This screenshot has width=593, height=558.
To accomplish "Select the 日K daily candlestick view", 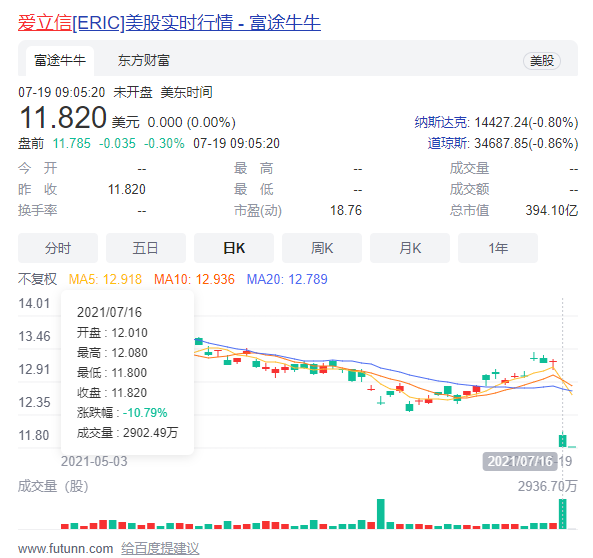I will click(234, 248).
